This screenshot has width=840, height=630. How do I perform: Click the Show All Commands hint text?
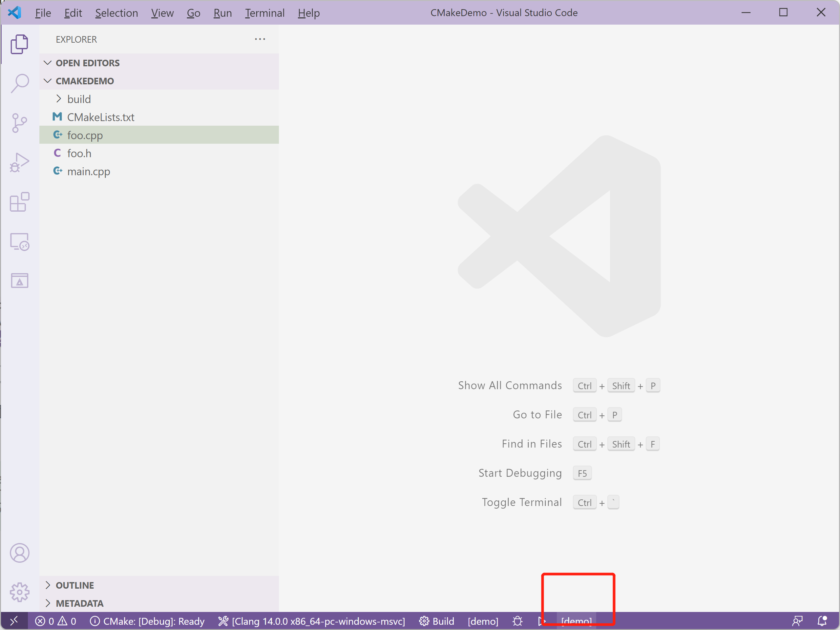point(510,386)
